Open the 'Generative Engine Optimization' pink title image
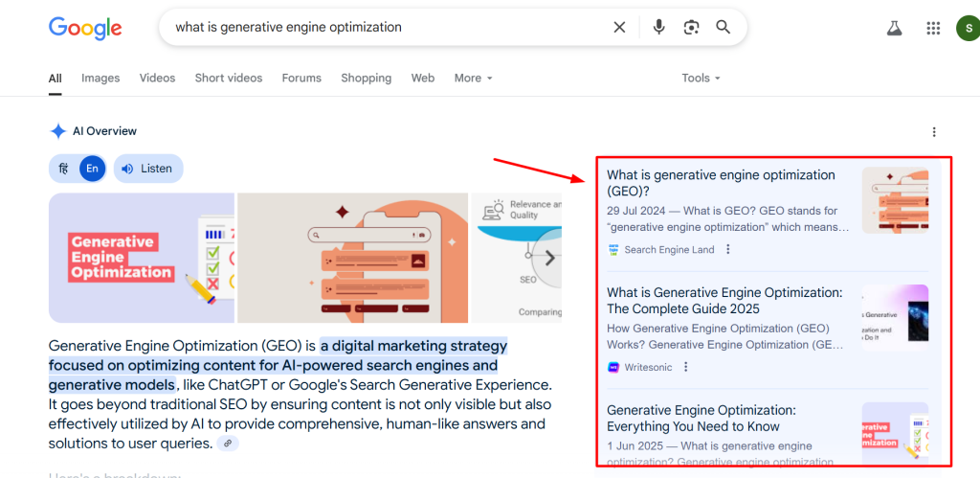This screenshot has height=478, width=980. coord(142,258)
